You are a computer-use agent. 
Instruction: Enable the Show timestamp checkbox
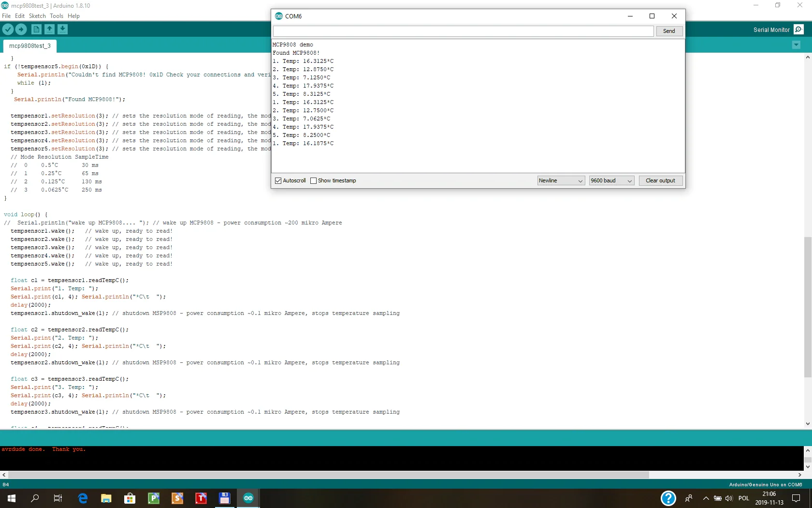pos(313,181)
